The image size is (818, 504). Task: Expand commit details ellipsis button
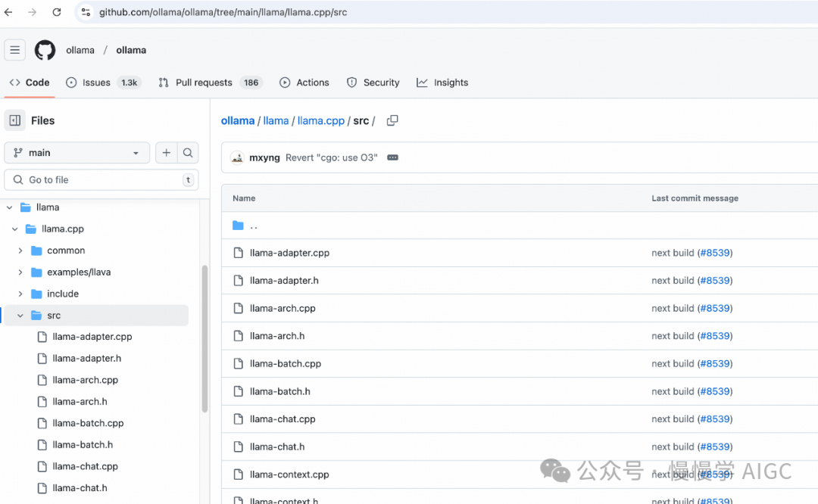click(x=393, y=157)
